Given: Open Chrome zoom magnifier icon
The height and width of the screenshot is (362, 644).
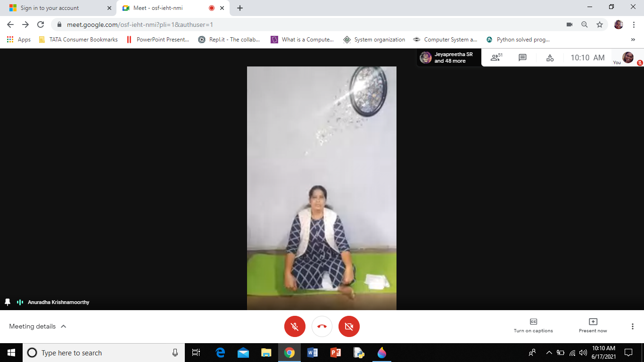Looking at the screenshot, I should click(585, 25).
